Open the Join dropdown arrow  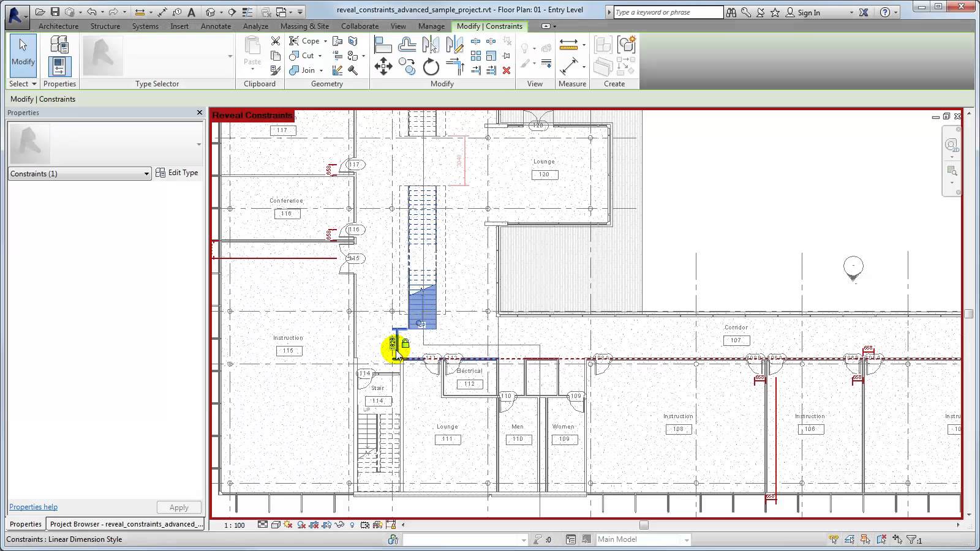point(321,70)
